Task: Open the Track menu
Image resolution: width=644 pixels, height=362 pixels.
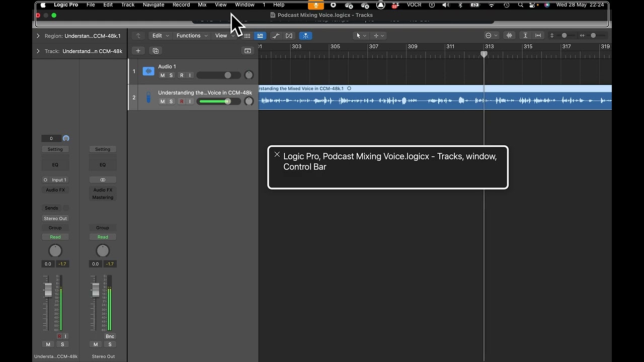Action: 128,5
